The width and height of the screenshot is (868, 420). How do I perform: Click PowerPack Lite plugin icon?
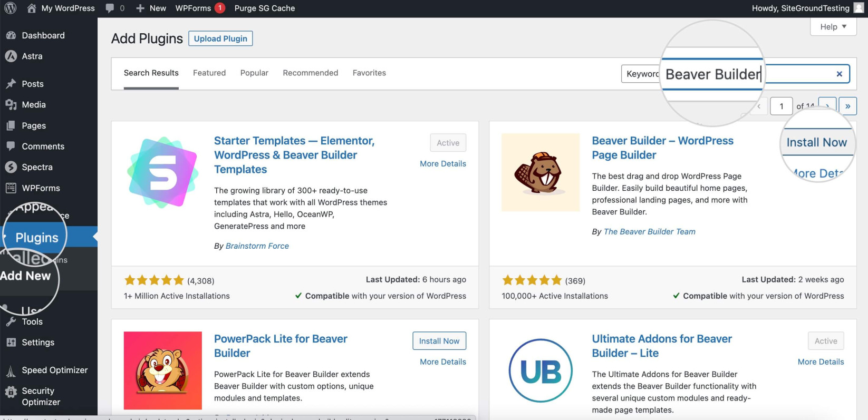pyautogui.click(x=163, y=370)
